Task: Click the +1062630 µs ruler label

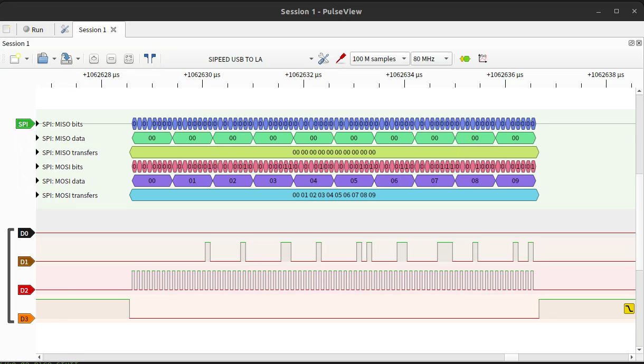Action: [x=202, y=75]
